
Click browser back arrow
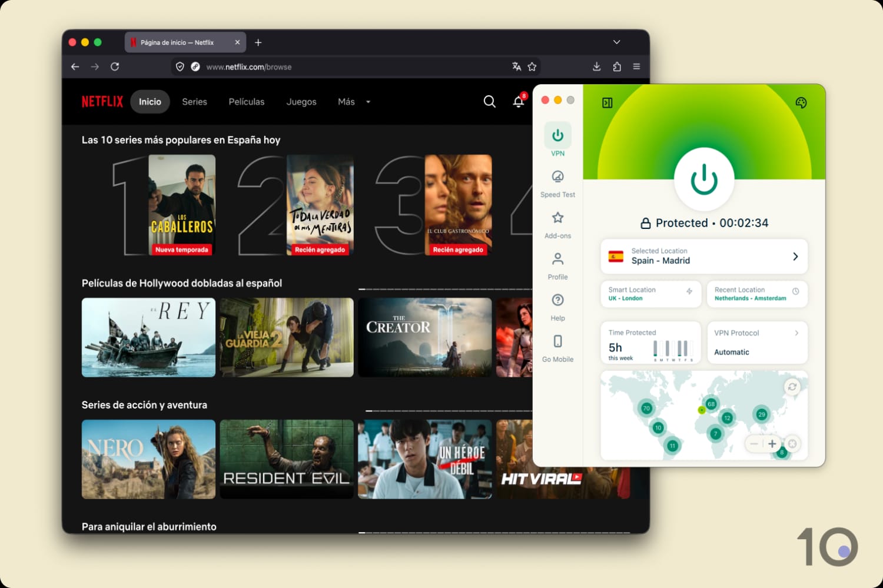[x=75, y=67]
